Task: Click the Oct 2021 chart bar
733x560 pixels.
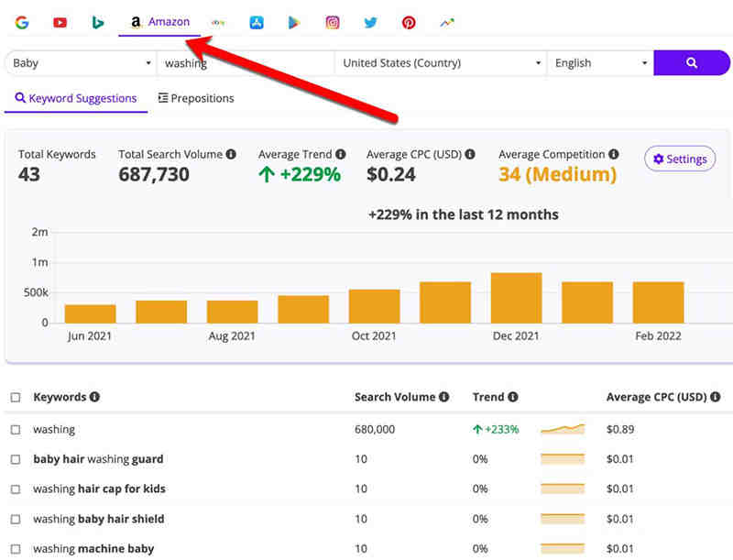Action: click(375, 306)
